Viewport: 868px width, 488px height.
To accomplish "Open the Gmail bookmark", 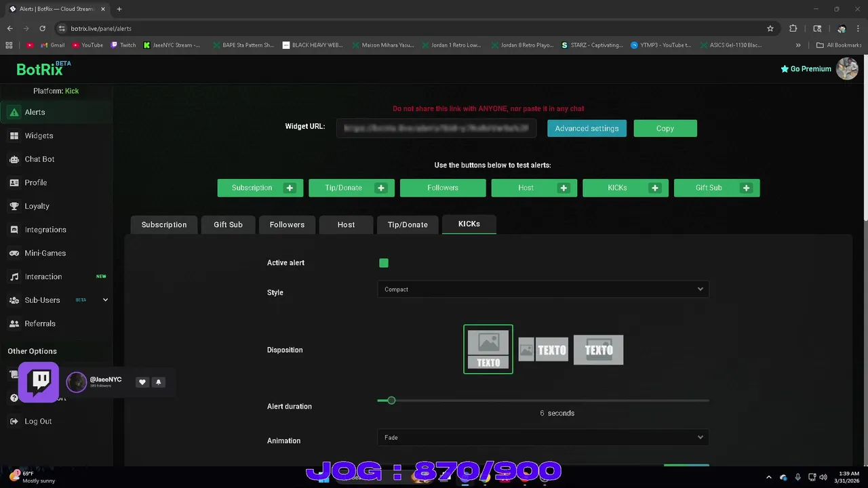I will [53, 45].
